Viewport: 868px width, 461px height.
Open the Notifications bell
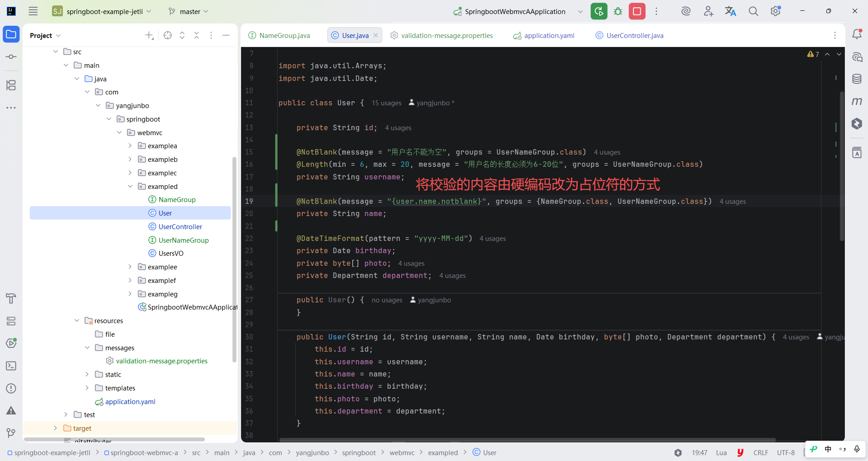coord(857,34)
